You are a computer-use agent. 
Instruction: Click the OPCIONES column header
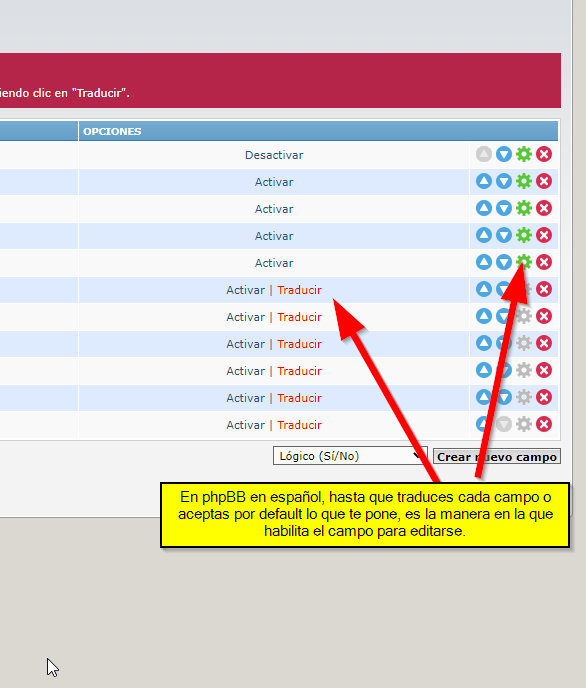[x=112, y=131]
